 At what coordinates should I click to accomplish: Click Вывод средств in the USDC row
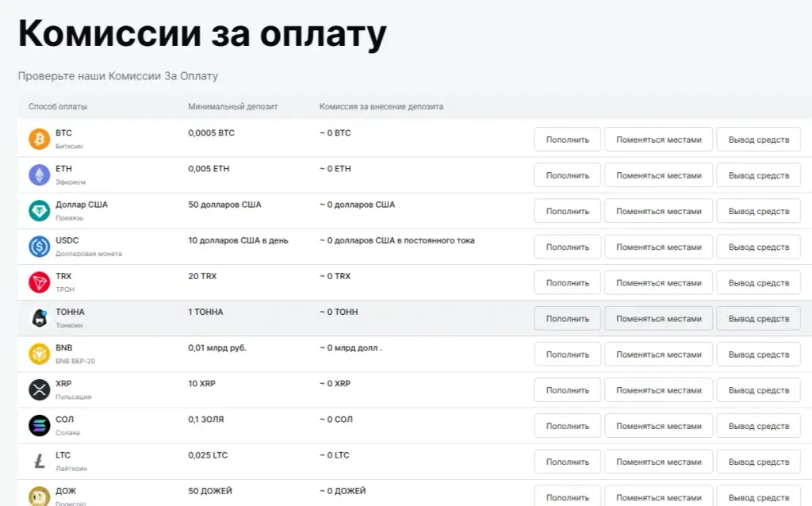759,247
